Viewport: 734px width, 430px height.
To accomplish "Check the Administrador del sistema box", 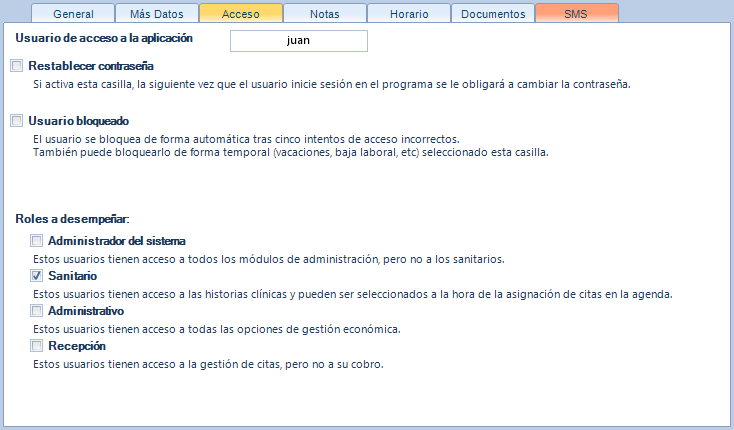I will (37, 241).
